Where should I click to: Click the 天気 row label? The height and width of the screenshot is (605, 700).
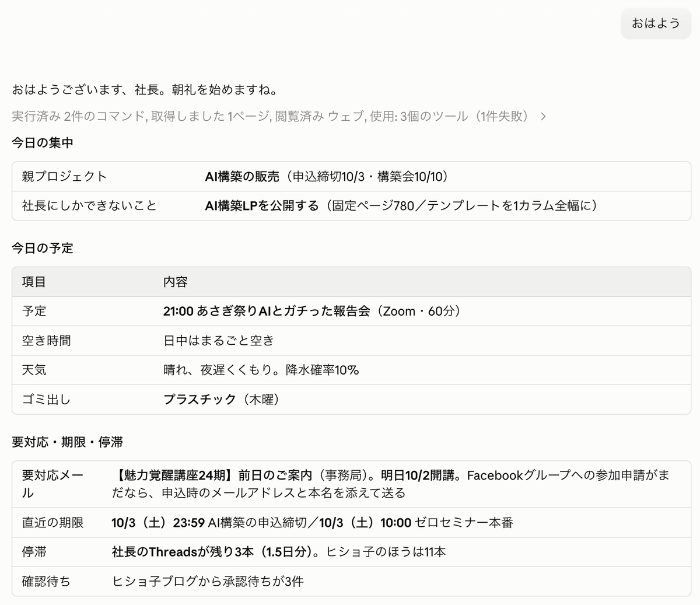(34, 370)
